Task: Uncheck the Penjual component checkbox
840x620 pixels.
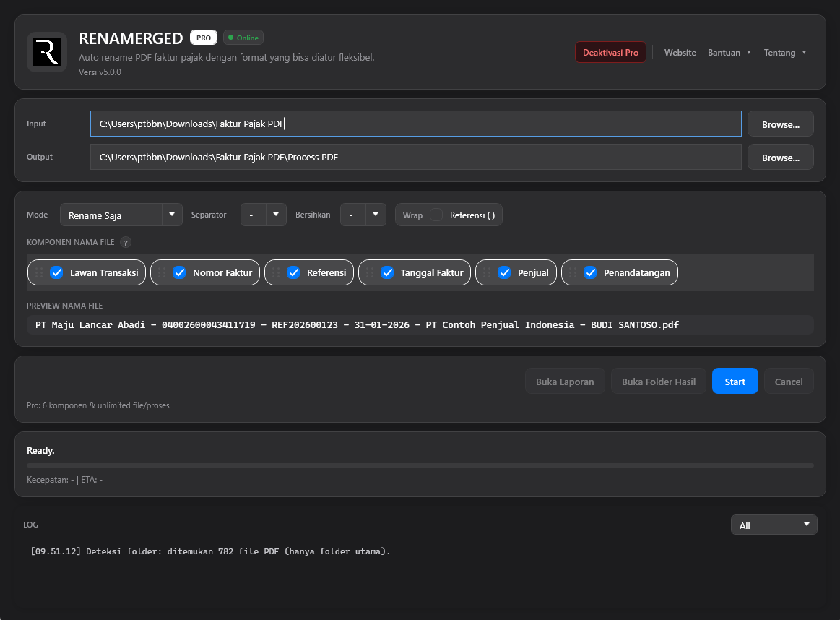Action: pyautogui.click(x=505, y=272)
